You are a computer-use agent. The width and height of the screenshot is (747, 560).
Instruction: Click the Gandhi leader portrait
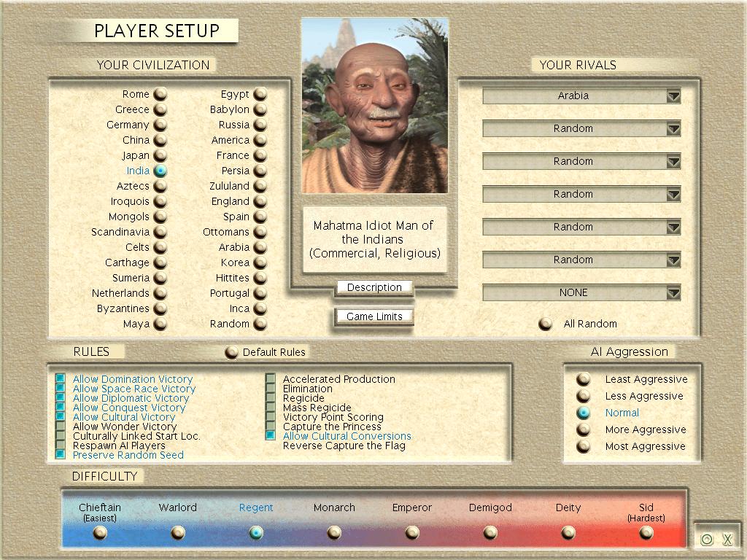[x=375, y=106]
